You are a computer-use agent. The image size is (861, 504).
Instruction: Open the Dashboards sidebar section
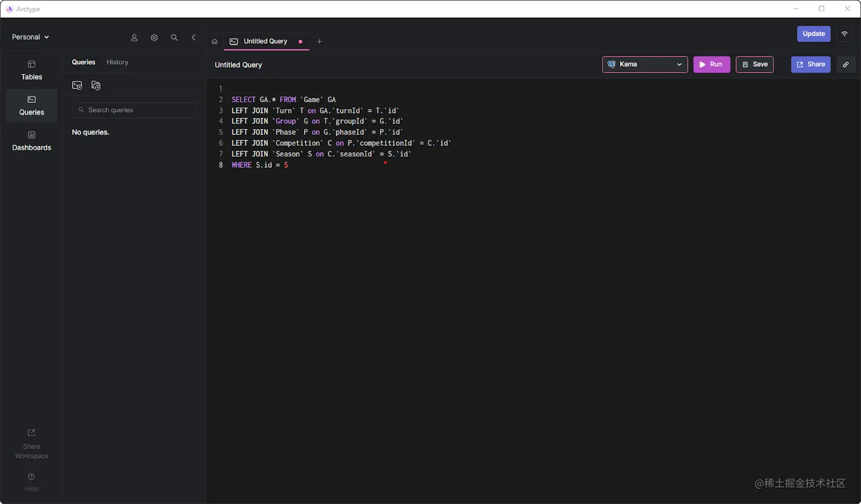point(31,141)
